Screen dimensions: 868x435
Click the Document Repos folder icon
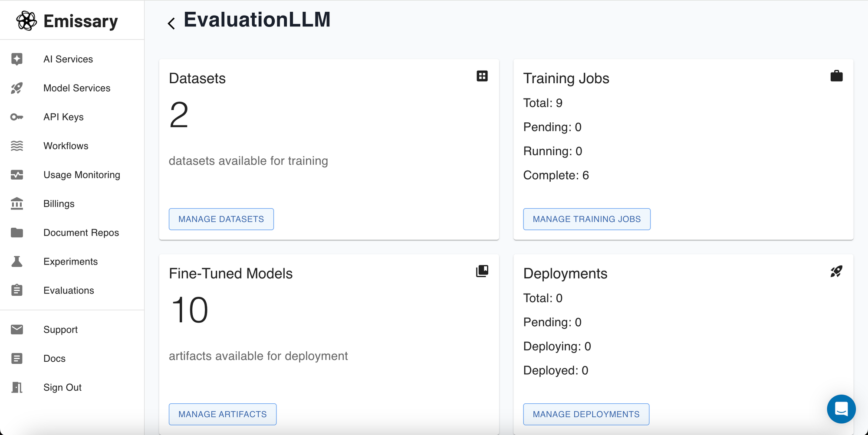(x=17, y=232)
